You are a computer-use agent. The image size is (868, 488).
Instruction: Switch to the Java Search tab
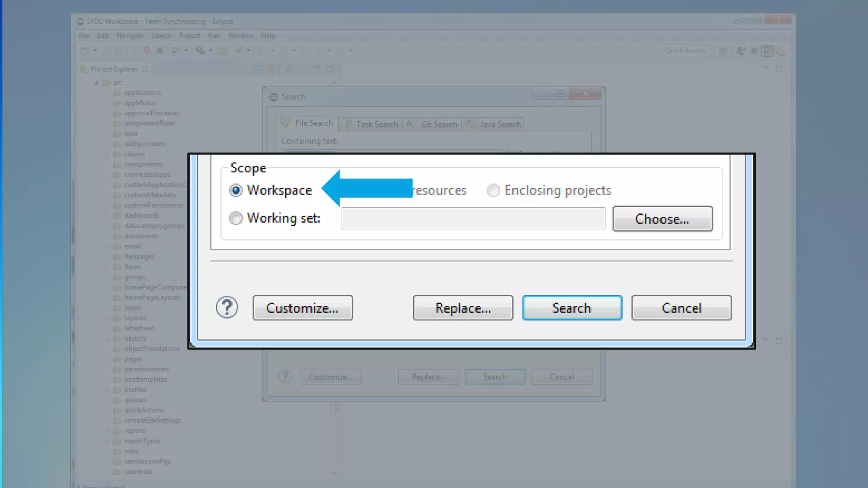coord(493,124)
